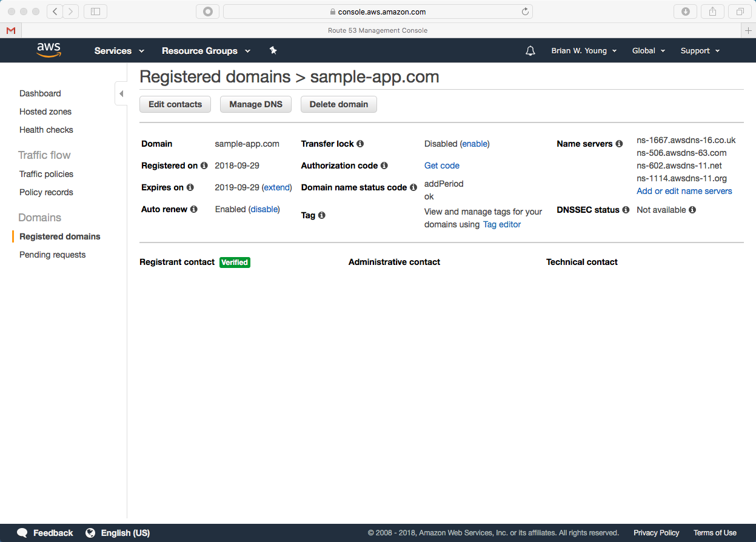Screen dimensions: 756x542
Task: Click the Safari page reload icon
Action: pos(525,12)
